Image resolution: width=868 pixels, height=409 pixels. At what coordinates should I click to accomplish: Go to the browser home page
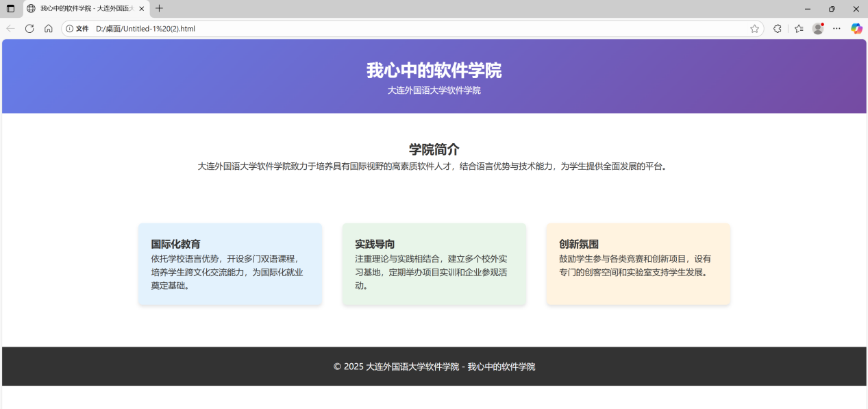coord(49,29)
